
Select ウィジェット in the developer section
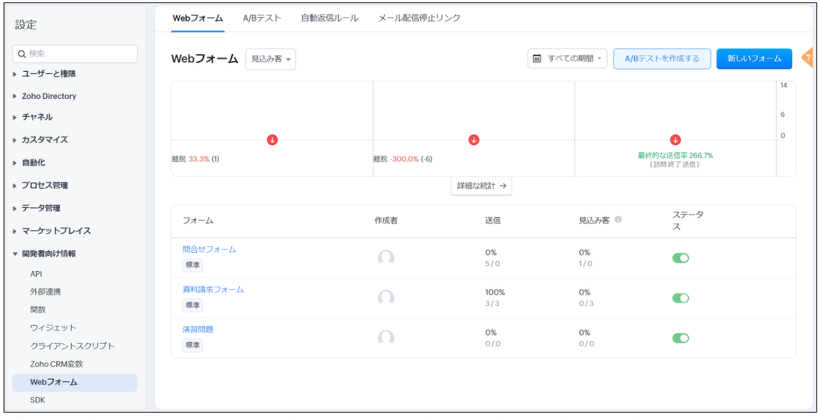point(53,328)
